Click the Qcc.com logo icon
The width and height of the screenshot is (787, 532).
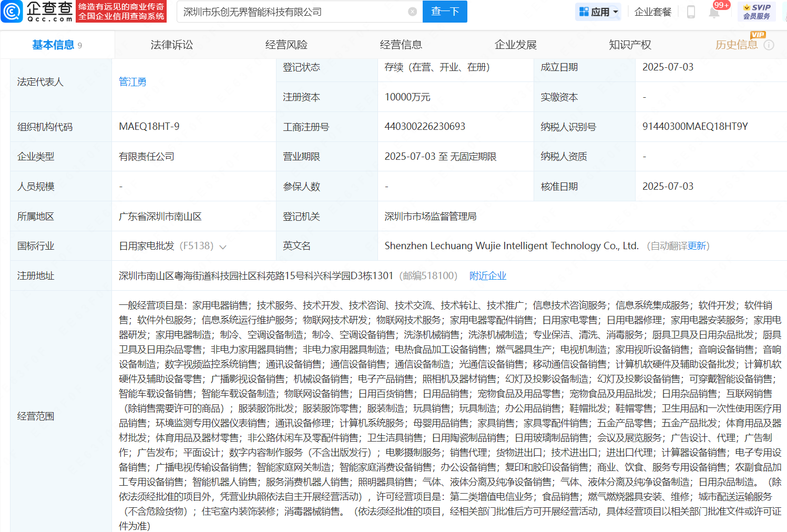[12, 12]
